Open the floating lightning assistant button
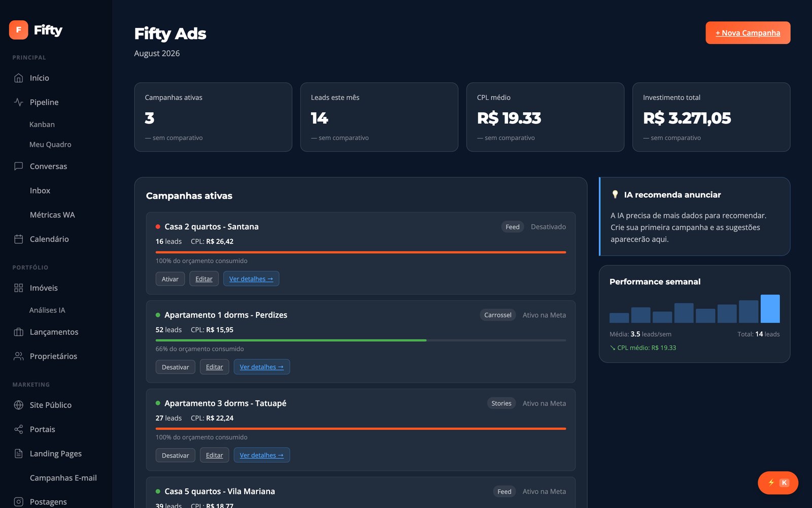The image size is (812, 508). coord(778,483)
